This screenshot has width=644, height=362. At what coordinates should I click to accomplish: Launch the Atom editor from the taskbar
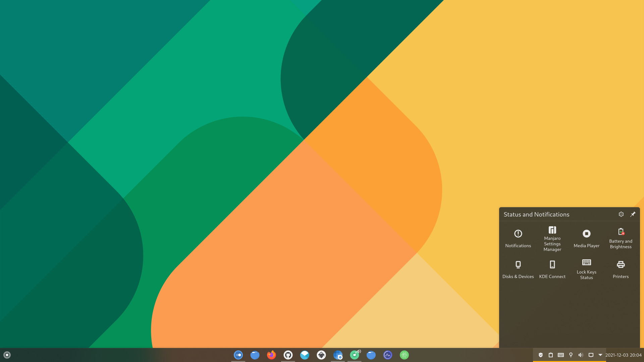coord(404,355)
